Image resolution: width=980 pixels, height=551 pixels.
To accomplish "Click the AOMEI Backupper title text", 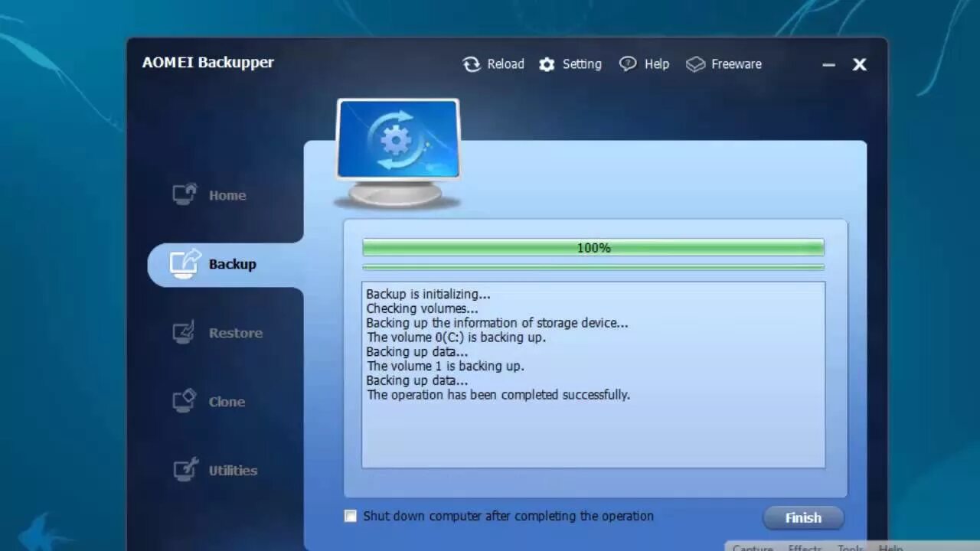I will 207,63.
